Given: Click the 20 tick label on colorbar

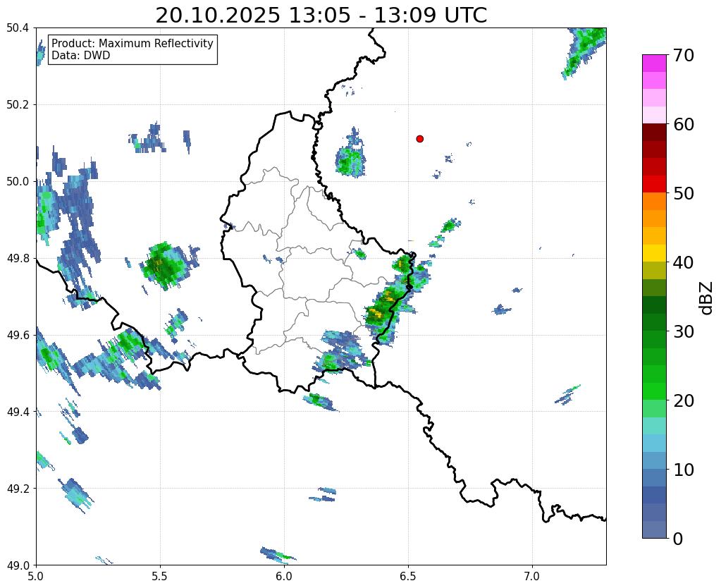Looking at the screenshot, I should [x=682, y=400].
